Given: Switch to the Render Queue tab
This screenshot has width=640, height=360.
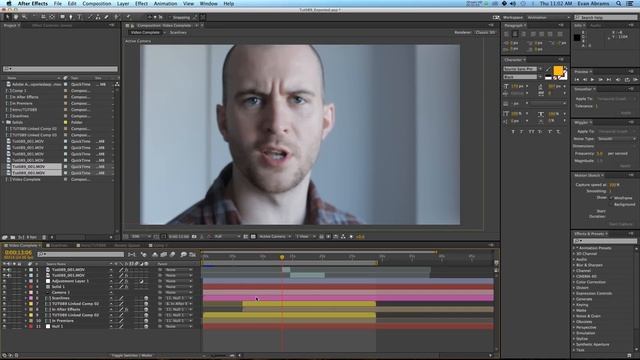Looking at the screenshot, I should (127, 245).
